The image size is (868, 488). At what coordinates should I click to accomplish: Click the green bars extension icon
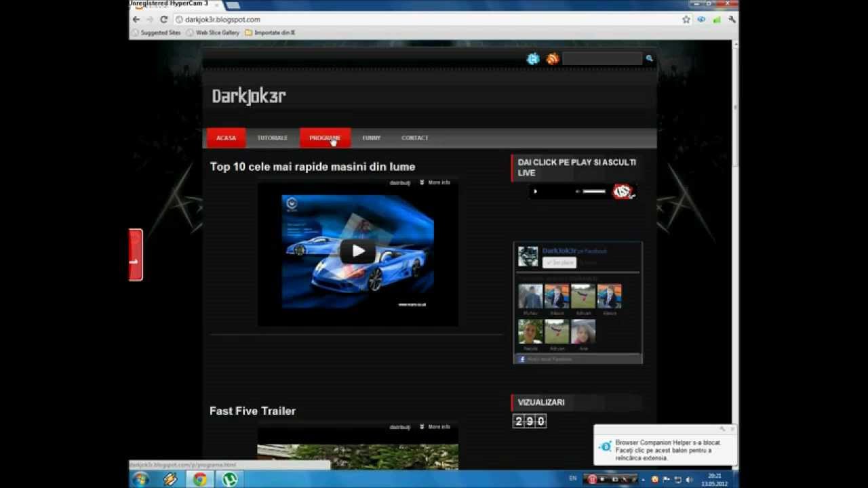(717, 20)
